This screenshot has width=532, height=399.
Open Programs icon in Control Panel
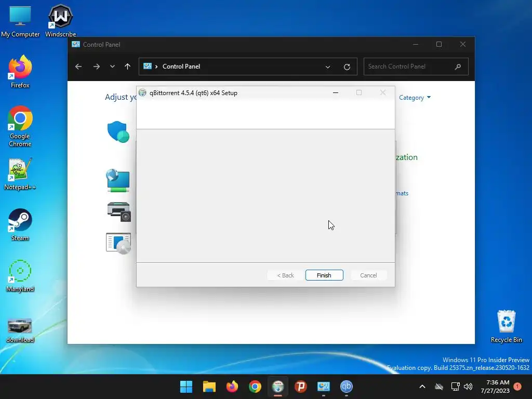(118, 243)
